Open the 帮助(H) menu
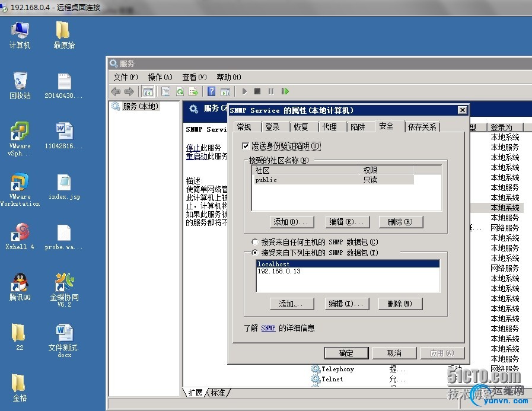This screenshot has height=411, width=532. point(229,77)
